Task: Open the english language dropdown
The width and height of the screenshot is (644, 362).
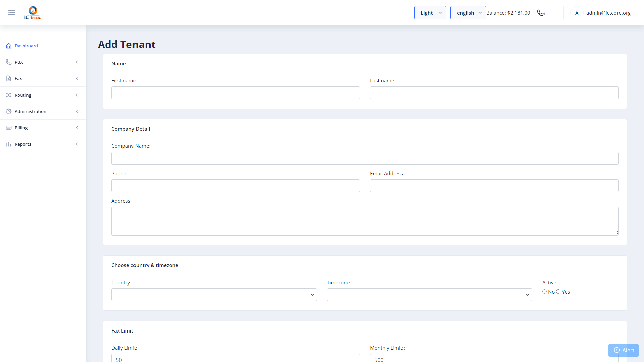Action: click(468, 13)
